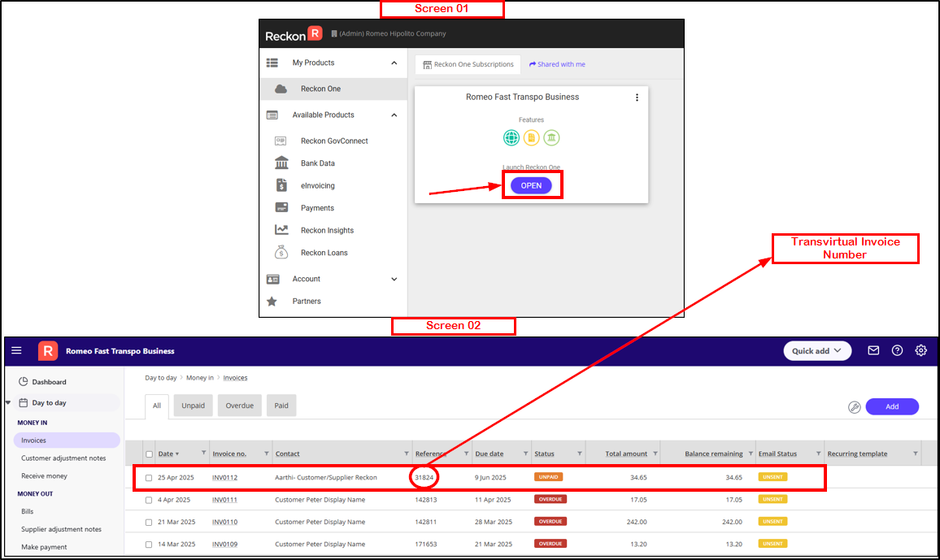This screenshot has height=560, width=940.
Task: Open Reckon Insights in Available Products
Action: pos(328,231)
